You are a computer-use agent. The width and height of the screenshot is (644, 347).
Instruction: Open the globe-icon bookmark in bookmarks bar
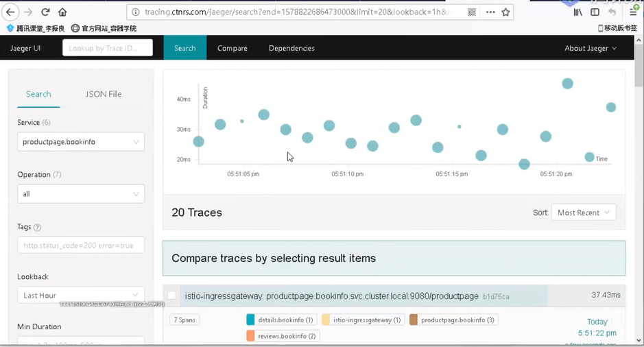[x=104, y=28]
